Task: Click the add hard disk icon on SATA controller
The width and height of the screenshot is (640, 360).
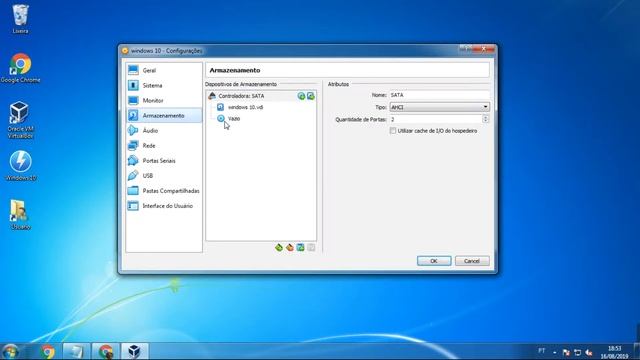Action: pyautogui.click(x=311, y=96)
